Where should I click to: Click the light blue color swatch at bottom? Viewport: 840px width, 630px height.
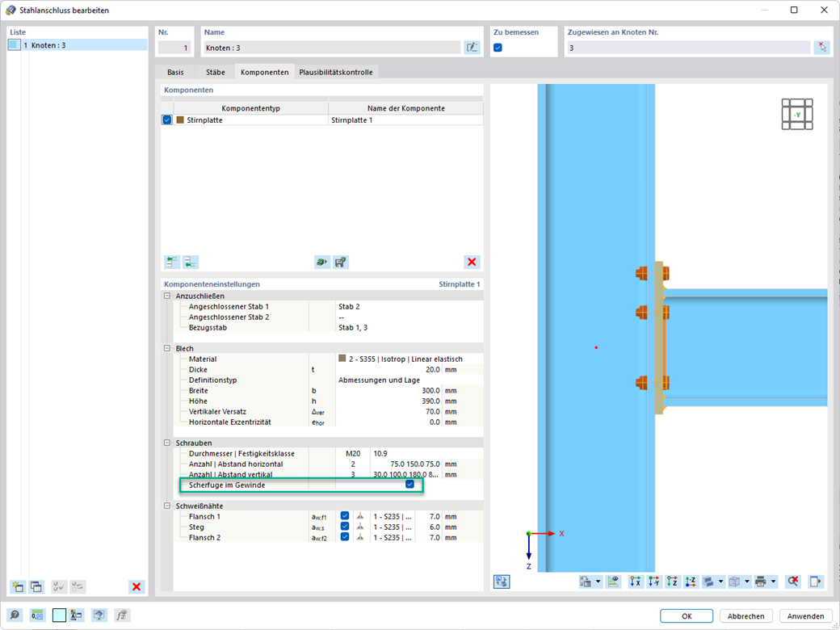(59, 615)
